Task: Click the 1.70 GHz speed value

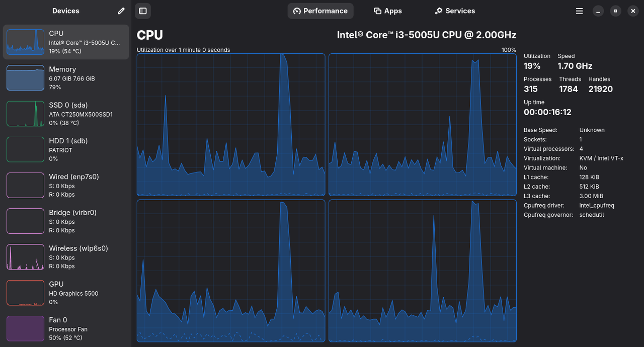Action: tap(575, 66)
